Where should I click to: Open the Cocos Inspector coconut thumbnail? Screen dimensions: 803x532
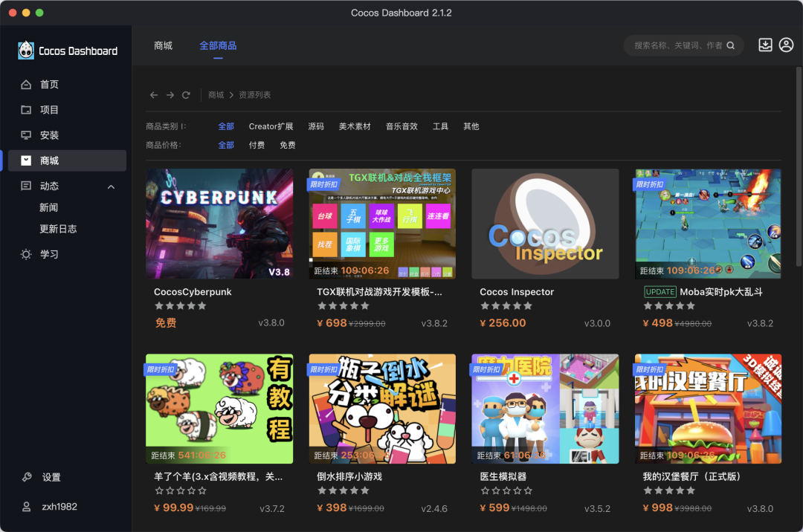click(x=545, y=224)
